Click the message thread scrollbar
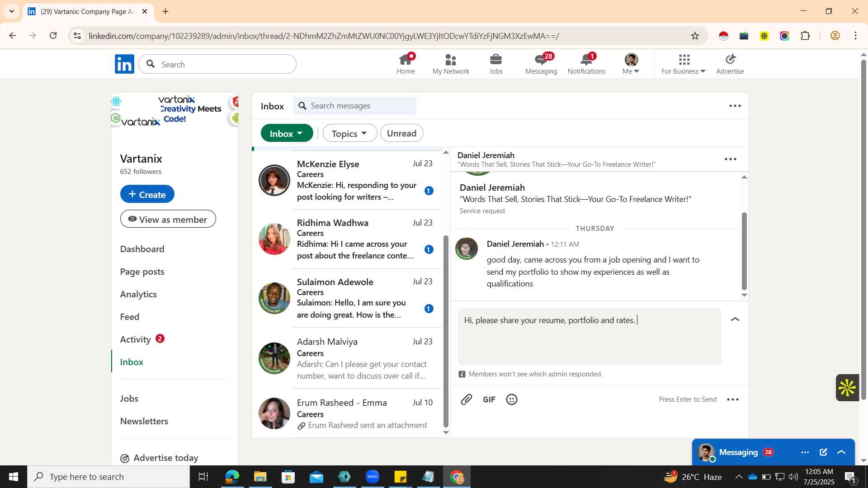The image size is (868, 488). (744, 251)
